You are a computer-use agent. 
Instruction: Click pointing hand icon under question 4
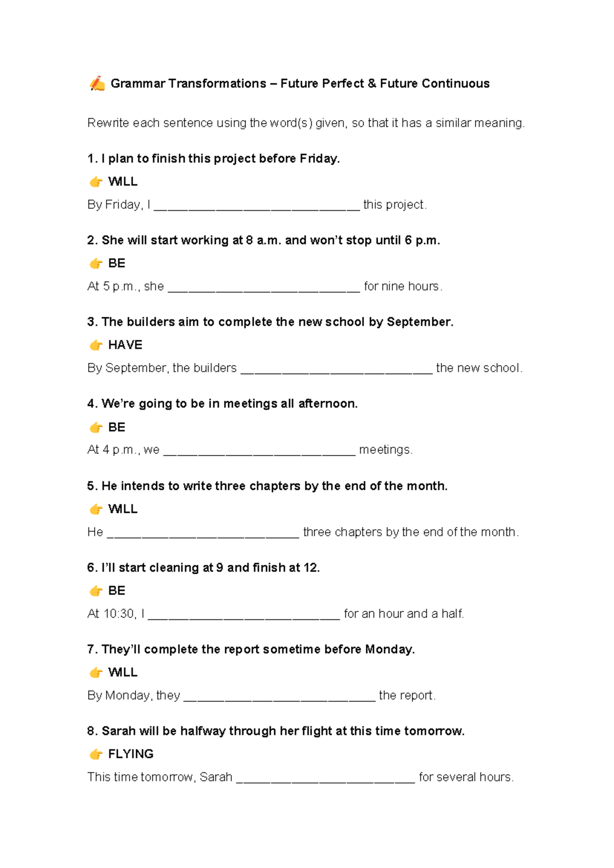point(96,427)
